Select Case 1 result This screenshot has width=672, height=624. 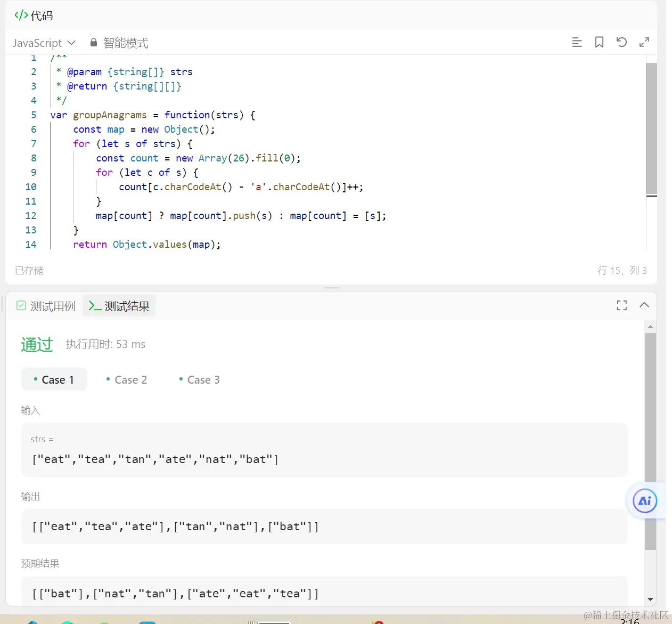54,379
